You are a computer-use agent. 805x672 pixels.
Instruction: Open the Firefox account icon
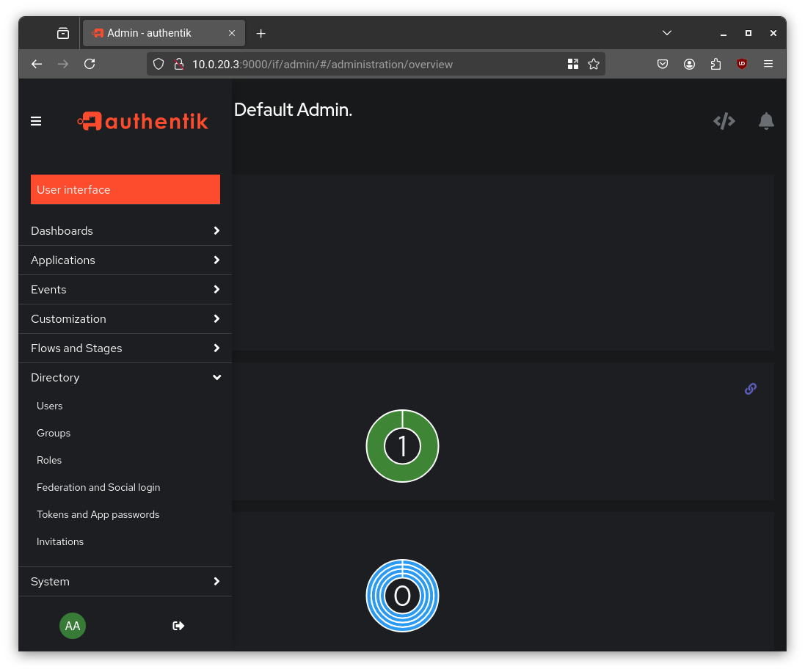tap(689, 64)
